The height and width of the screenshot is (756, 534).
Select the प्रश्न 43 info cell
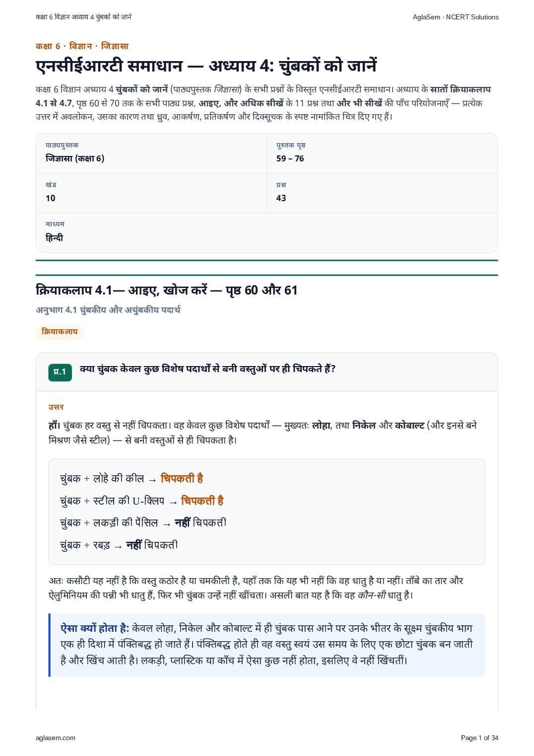(382, 193)
